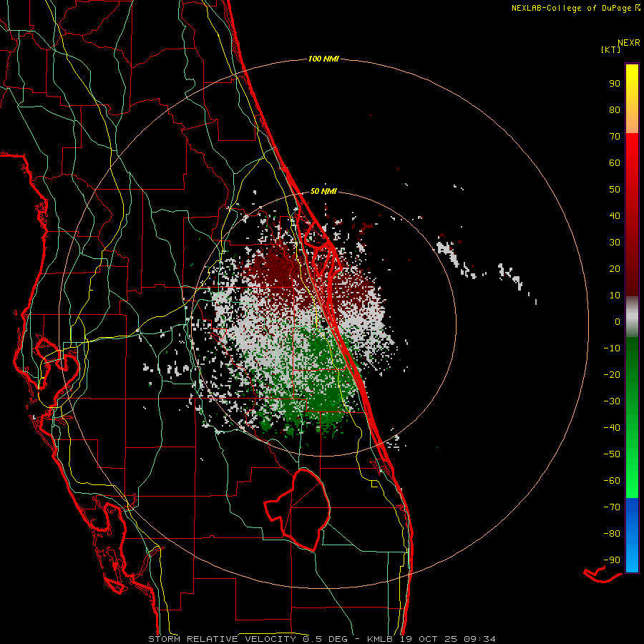Click the -10 value on velocity scale
This screenshot has width=644, height=644.
click(612, 348)
